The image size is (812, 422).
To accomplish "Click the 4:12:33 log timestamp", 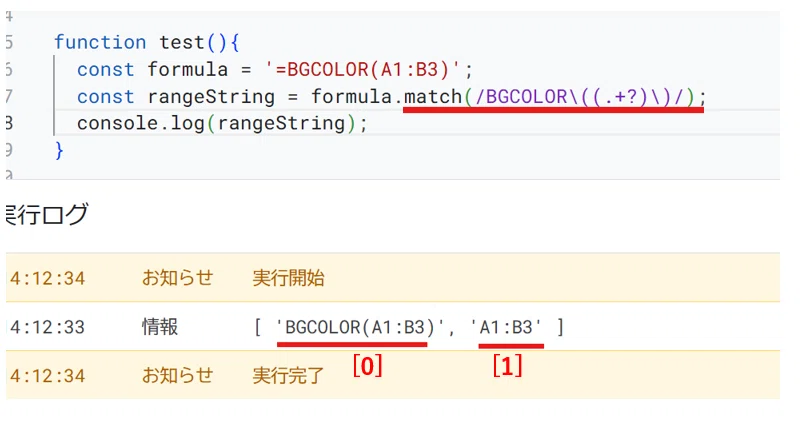I will (x=47, y=327).
